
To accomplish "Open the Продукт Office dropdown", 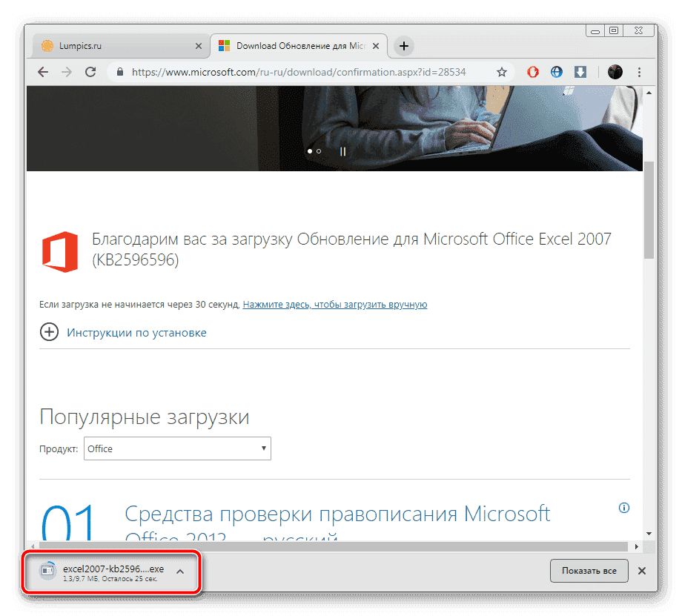I will tap(177, 448).
